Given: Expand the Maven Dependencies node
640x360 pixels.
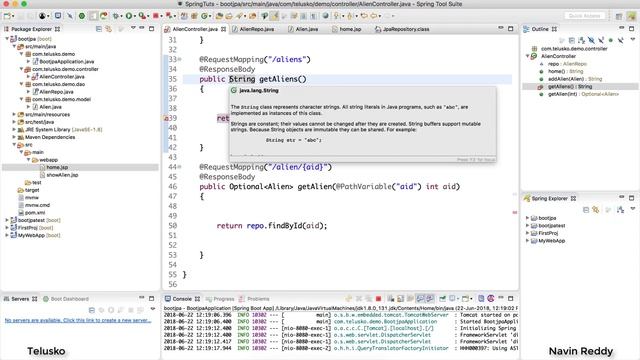Looking at the screenshot, I should click(14, 137).
